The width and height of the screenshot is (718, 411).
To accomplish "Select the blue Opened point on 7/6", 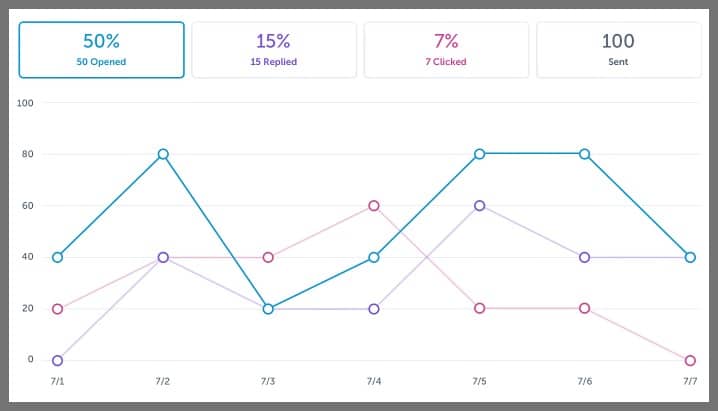I will click(x=585, y=154).
